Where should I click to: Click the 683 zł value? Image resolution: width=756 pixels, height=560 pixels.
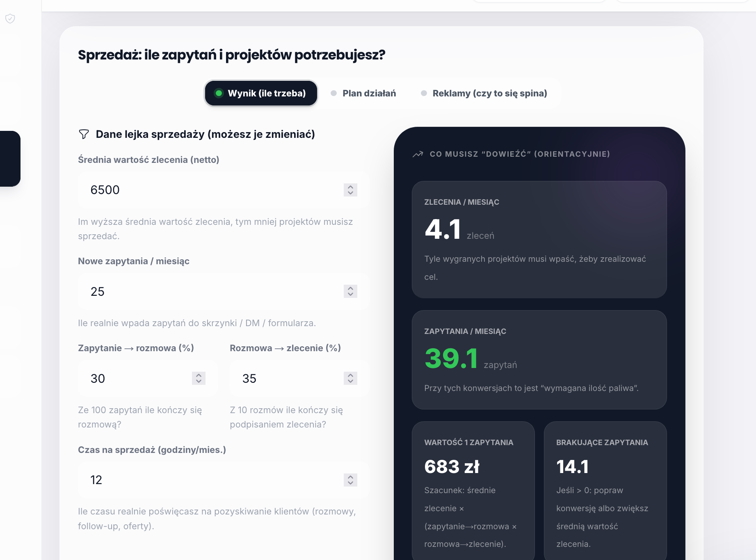coord(452,466)
